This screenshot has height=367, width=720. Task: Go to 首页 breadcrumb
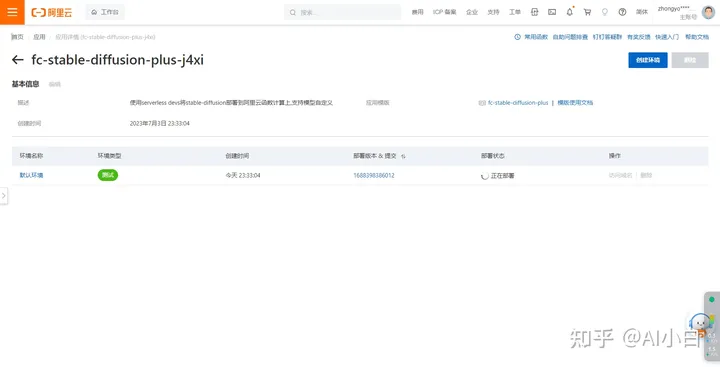17,37
